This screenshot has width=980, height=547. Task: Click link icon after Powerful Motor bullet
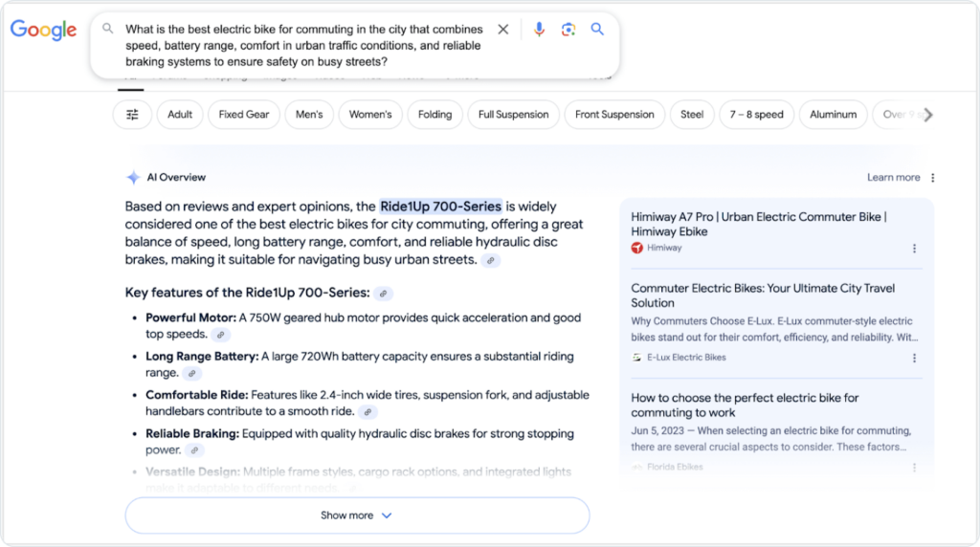(x=221, y=335)
